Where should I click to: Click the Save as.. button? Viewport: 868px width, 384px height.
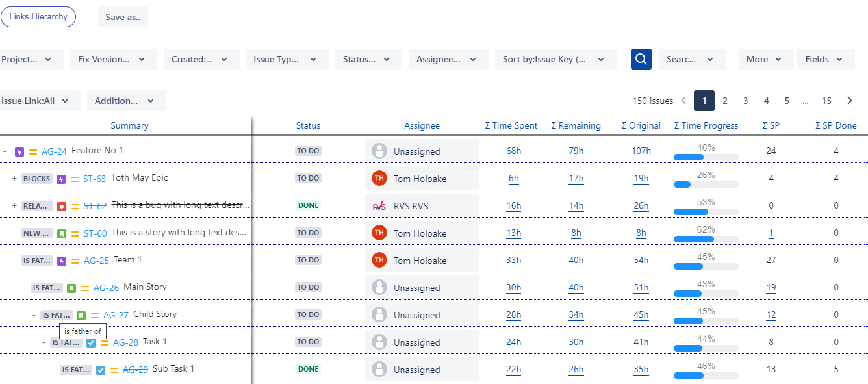point(122,17)
